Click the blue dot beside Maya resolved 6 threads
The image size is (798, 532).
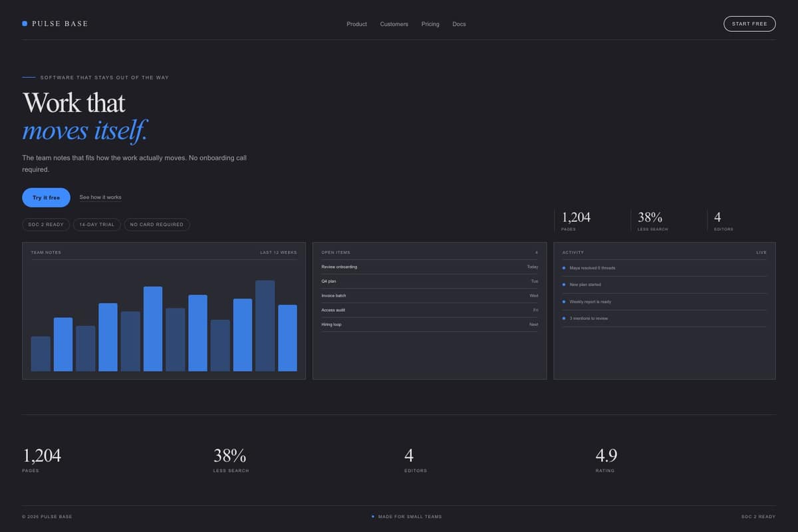pyautogui.click(x=564, y=268)
